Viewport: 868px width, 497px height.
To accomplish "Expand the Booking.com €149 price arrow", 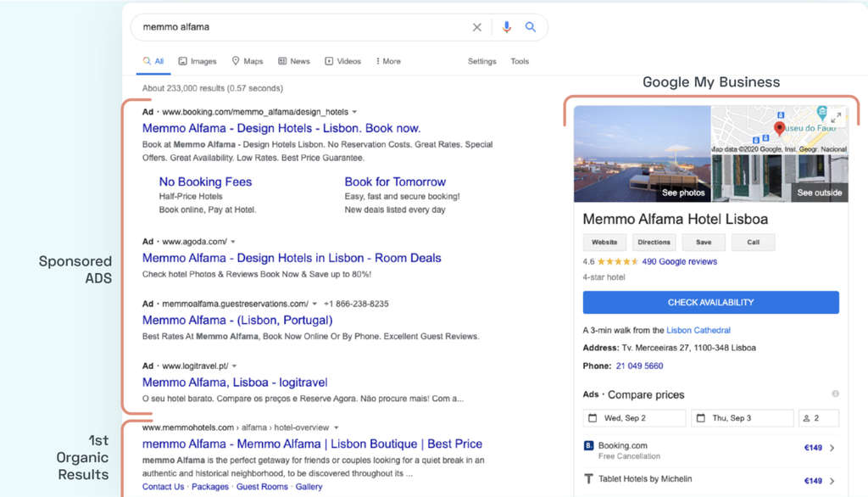I will click(x=832, y=449).
